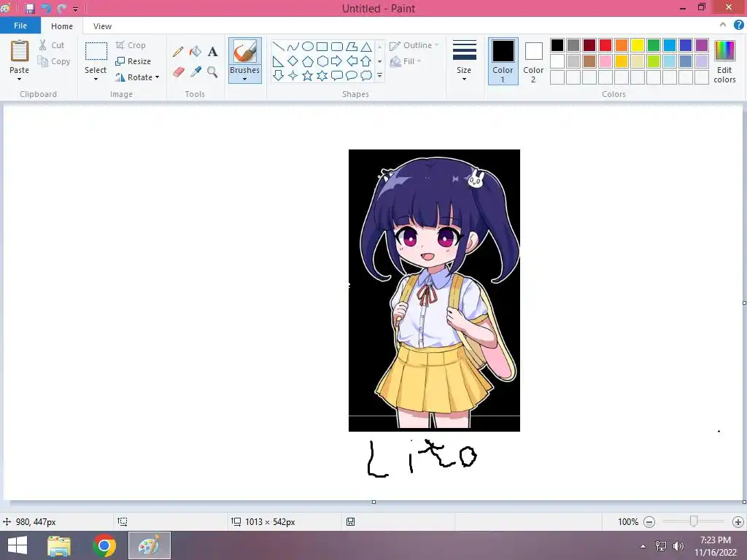This screenshot has width=747, height=560.
Task: Open Paint Help question mark icon
Action: [x=738, y=26]
